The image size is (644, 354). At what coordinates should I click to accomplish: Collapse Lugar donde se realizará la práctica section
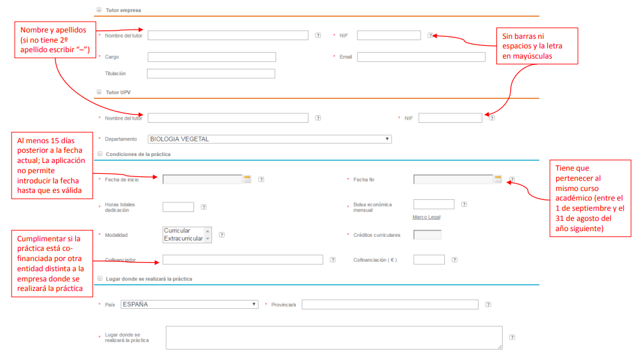99,279
